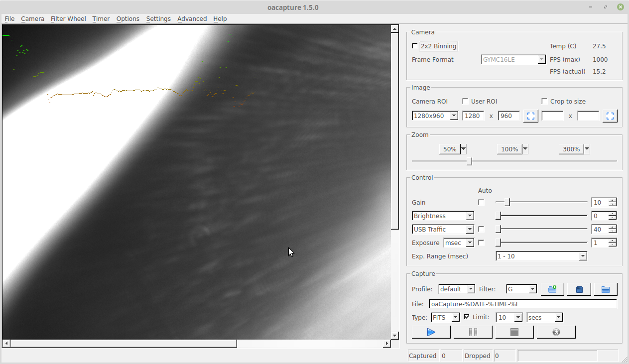Click the preview horizontal scrollbar right arrow
The width and height of the screenshot is (629, 364).
tap(386, 344)
